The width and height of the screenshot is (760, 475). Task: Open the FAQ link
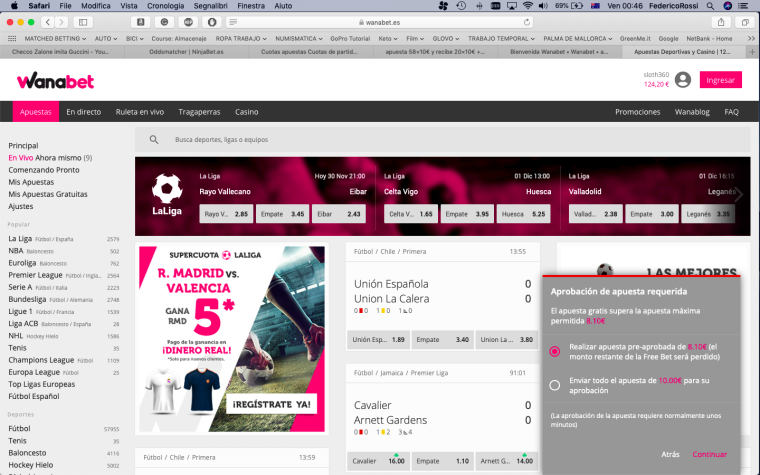point(731,111)
